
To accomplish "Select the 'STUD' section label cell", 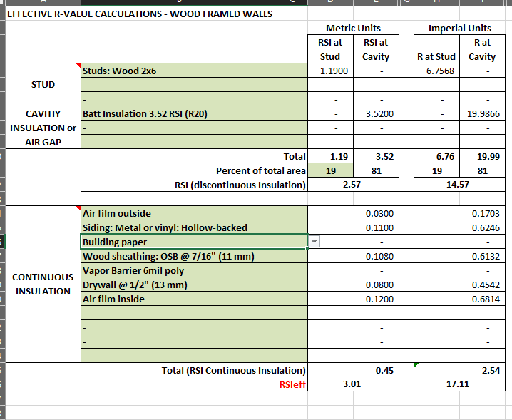I will coord(43,85).
